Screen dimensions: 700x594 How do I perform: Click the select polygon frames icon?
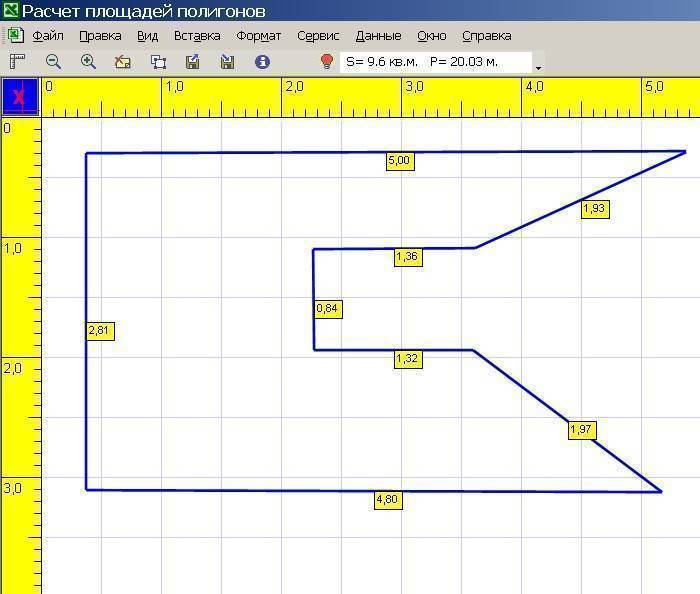coord(158,62)
